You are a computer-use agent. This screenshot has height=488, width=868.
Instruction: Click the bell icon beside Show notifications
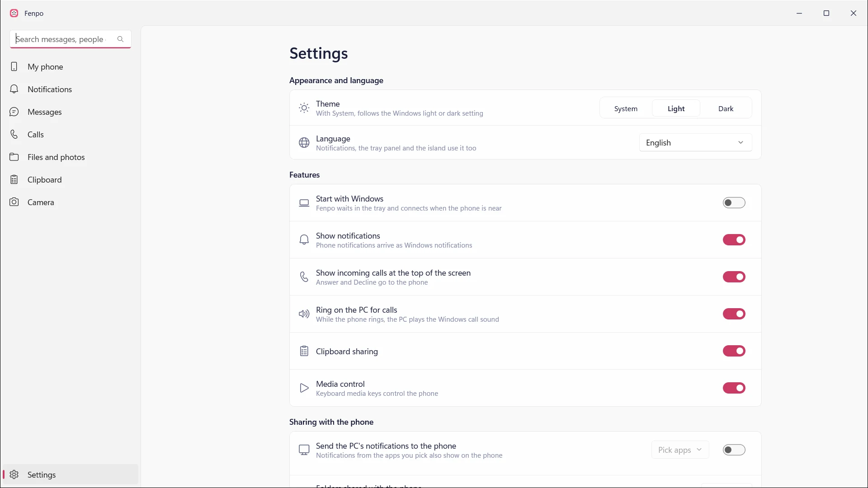[x=304, y=240]
